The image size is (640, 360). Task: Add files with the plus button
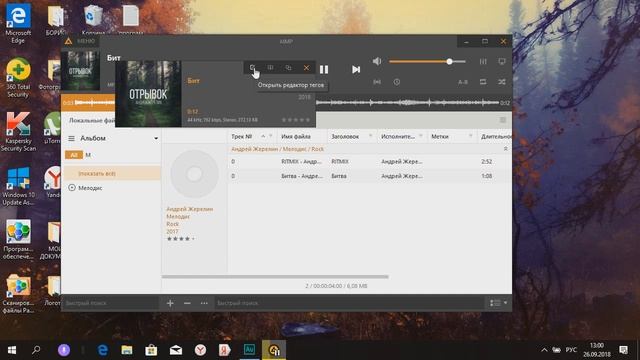(x=170, y=303)
